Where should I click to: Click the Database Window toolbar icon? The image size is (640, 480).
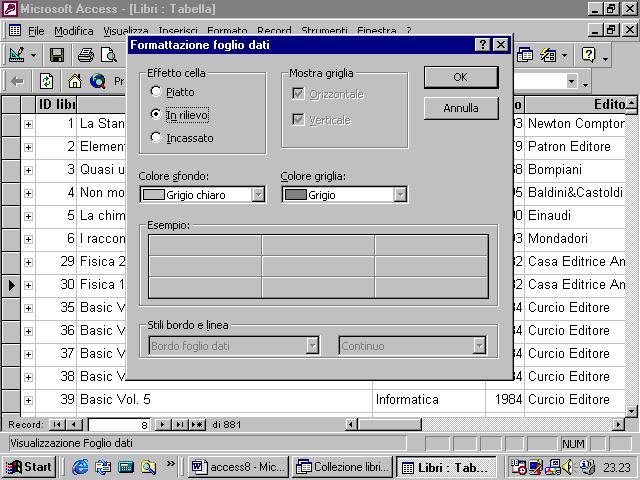pos(525,55)
